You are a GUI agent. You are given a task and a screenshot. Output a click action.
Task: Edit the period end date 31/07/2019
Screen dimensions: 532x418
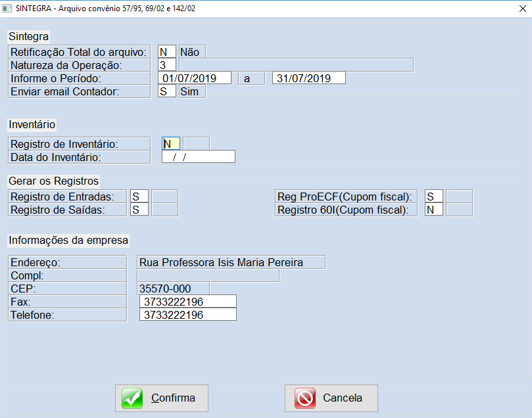point(308,78)
